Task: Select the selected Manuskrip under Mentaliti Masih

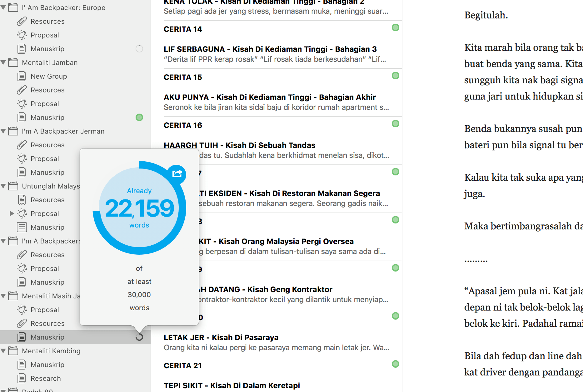Action: [x=47, y=337]
